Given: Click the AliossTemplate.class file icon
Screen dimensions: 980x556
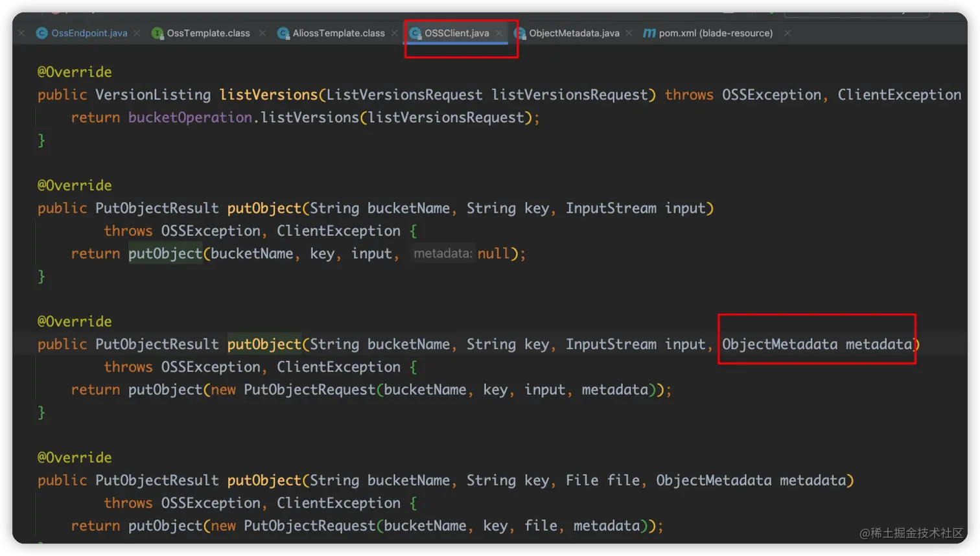Looking at the screenshot, I should pos(283,33).
